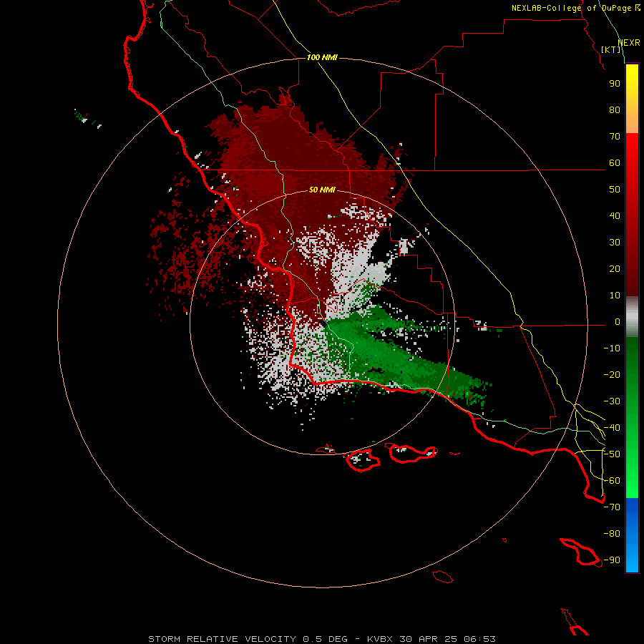Click the -80 scale value
Image resolution: width=644 pixels, height=644 pixels.
click(x=612, y=534)
